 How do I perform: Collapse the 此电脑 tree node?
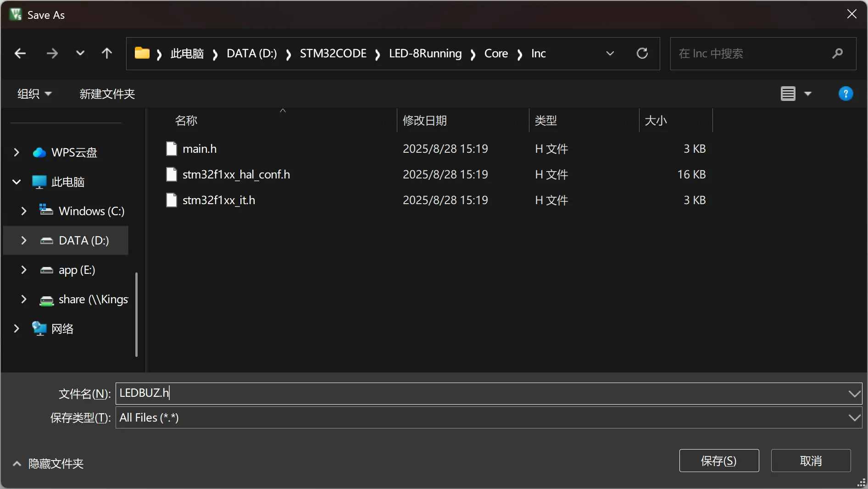17,182
